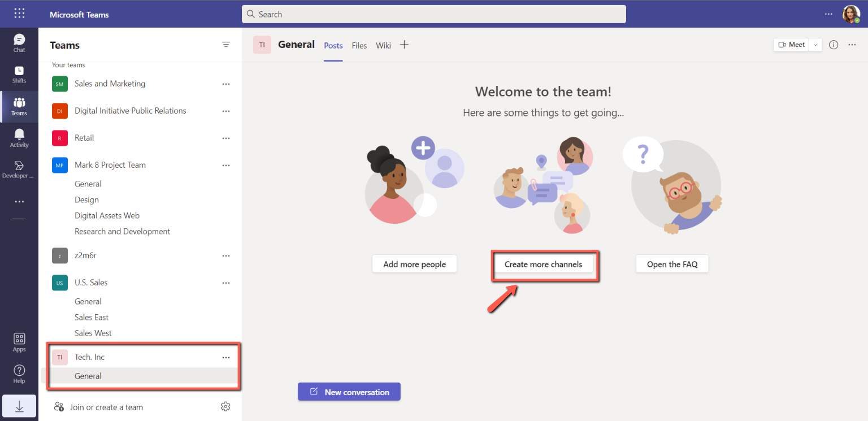Add a tab with plus icon
The height and width of the screenshot is (421, 868).
[404, 45]
